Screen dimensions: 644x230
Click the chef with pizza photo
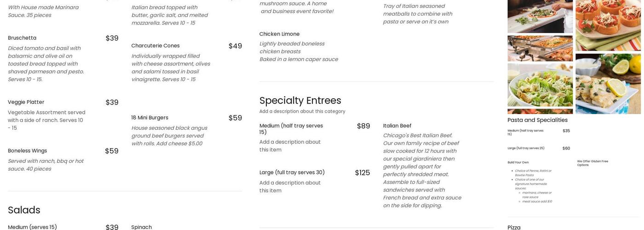540,16
